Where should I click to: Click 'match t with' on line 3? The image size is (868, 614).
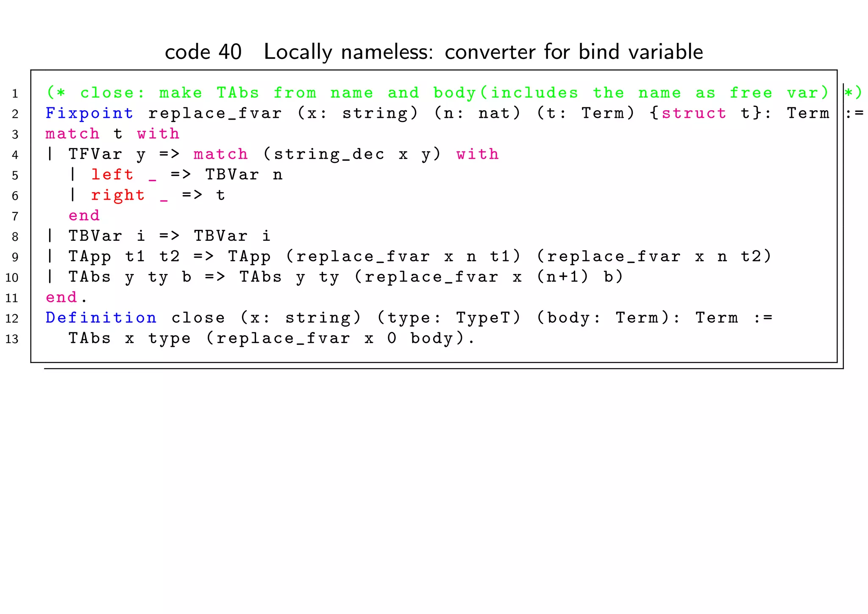pos(113,134)
